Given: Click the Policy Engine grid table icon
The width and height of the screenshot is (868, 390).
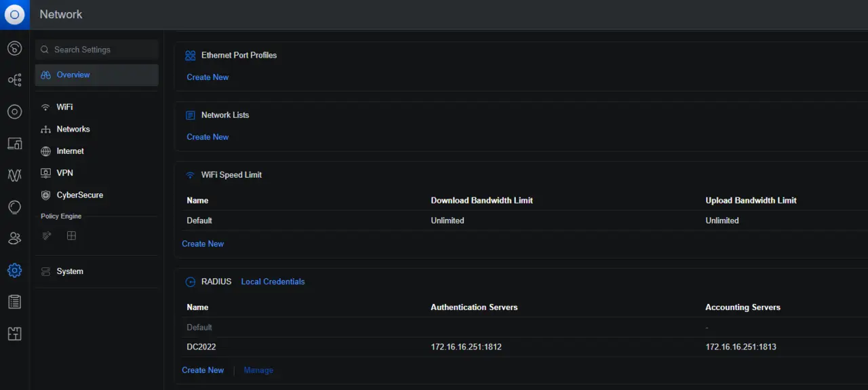Looking at the screenshot, I should [x=71, y=236].
